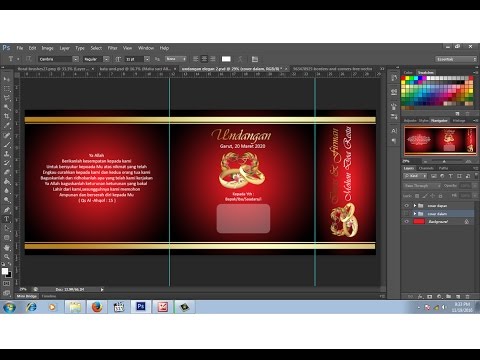Toggle text orientation in options bar
480x360 pixels.
coord(29,59)
